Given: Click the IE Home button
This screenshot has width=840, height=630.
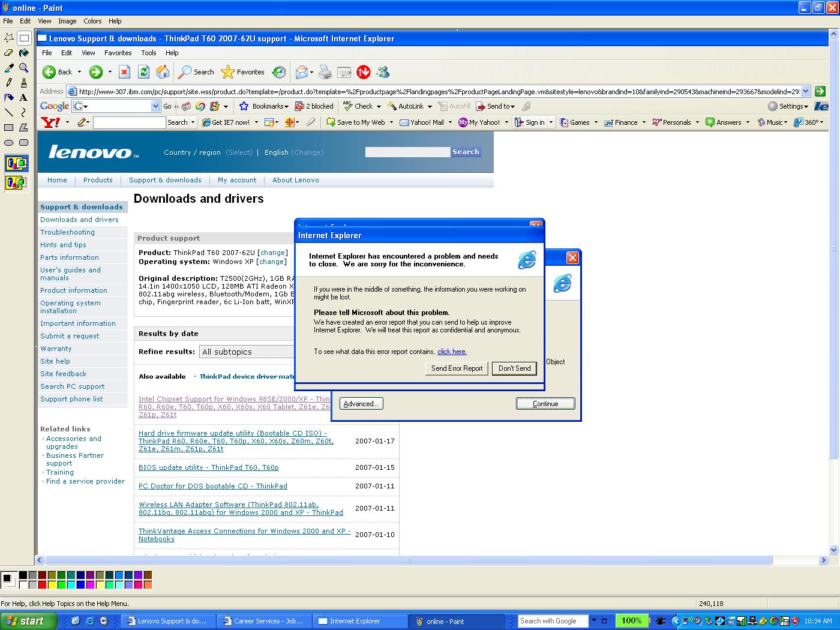Looking at the screenshot, I should coord(163,72).
